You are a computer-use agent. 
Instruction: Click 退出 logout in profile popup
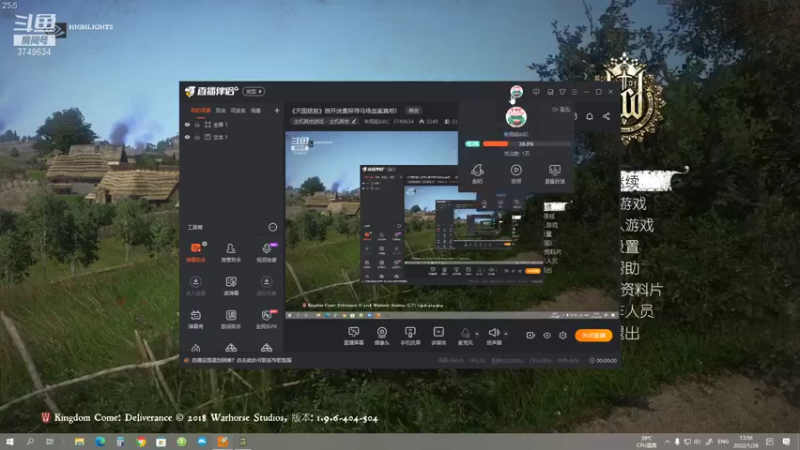[561, 109]
